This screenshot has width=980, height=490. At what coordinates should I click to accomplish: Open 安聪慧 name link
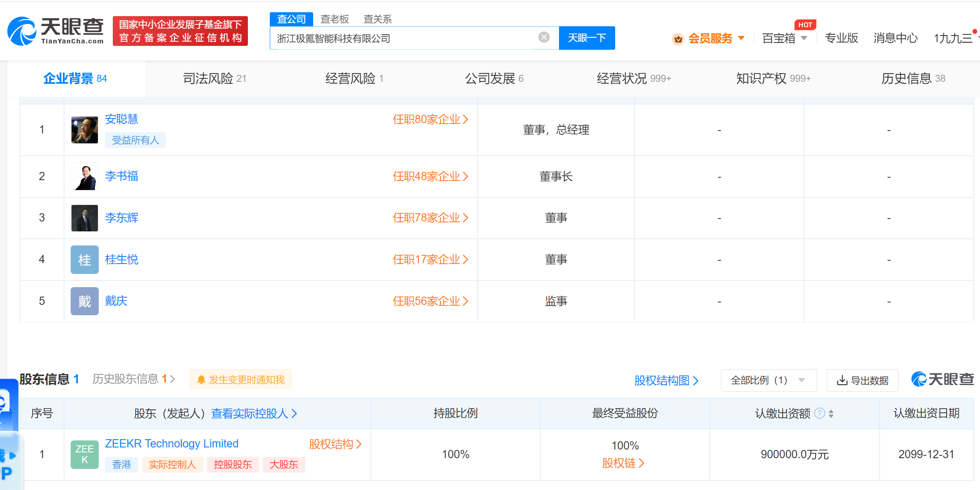(x=121, y=119)
